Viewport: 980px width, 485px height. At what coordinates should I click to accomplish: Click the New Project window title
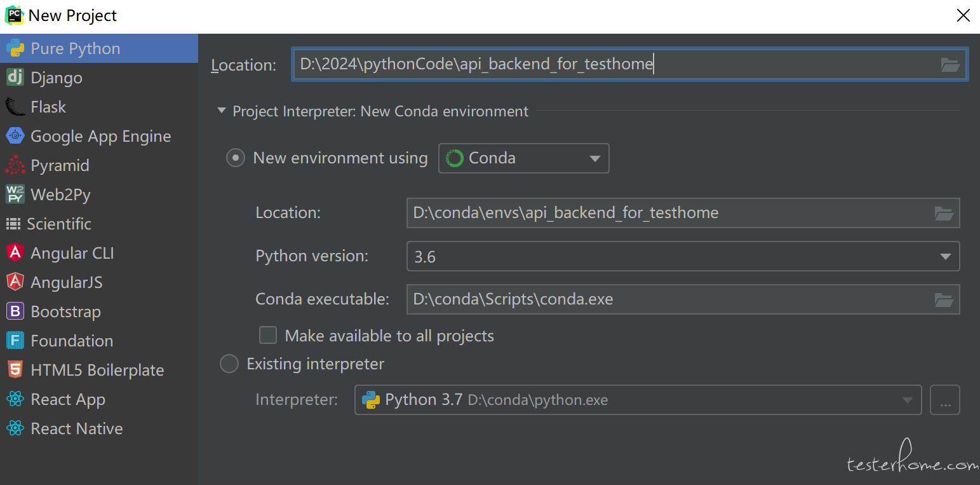(x=72, y=16)
